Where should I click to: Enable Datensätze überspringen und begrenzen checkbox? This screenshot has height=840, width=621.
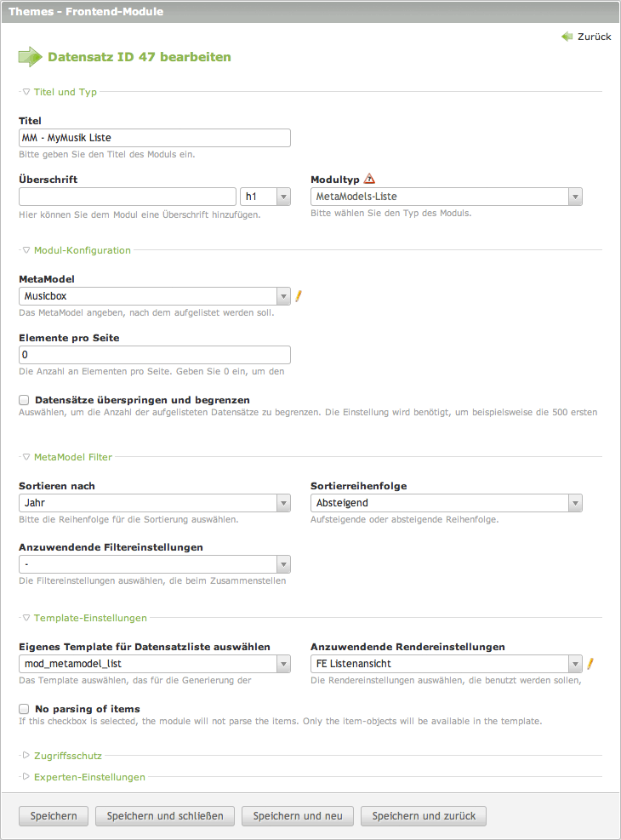[25, 399]
